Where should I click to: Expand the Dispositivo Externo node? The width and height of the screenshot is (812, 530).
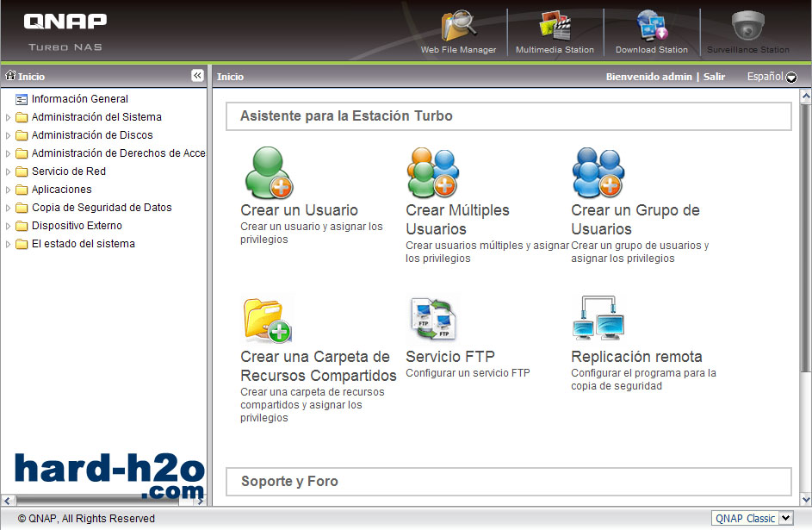click(x=8, y=227)
